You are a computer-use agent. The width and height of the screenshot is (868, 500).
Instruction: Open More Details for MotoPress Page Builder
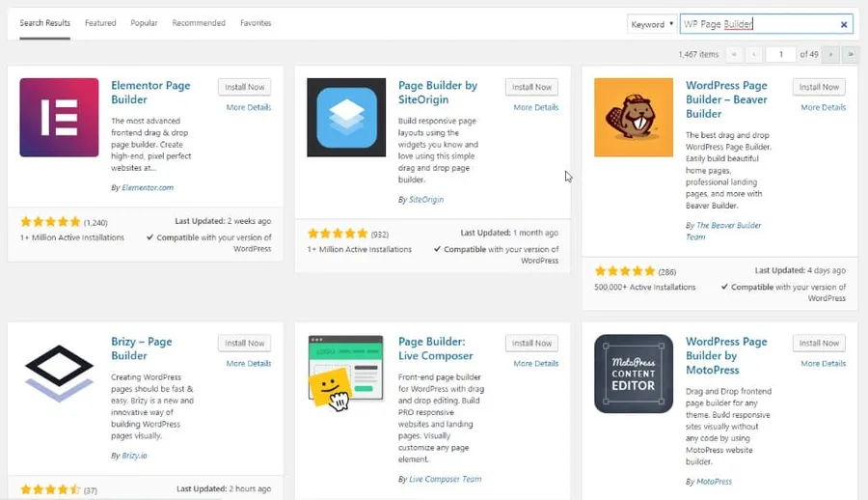tap(824, 363)
